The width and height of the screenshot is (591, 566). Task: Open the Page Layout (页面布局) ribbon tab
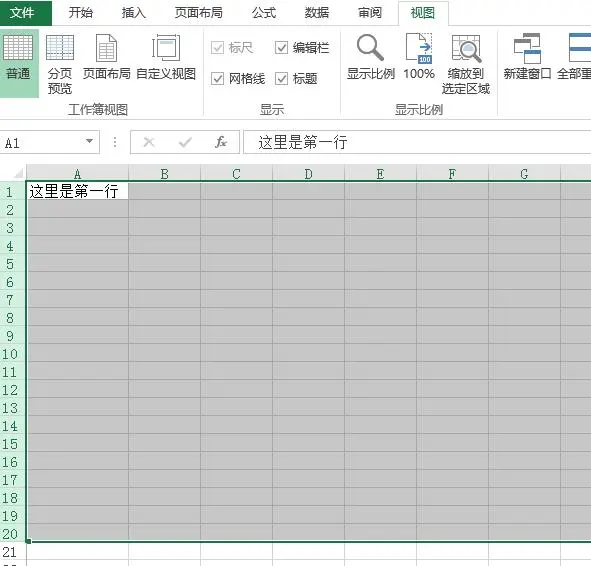pyautogui.click(x=198, y=12)
